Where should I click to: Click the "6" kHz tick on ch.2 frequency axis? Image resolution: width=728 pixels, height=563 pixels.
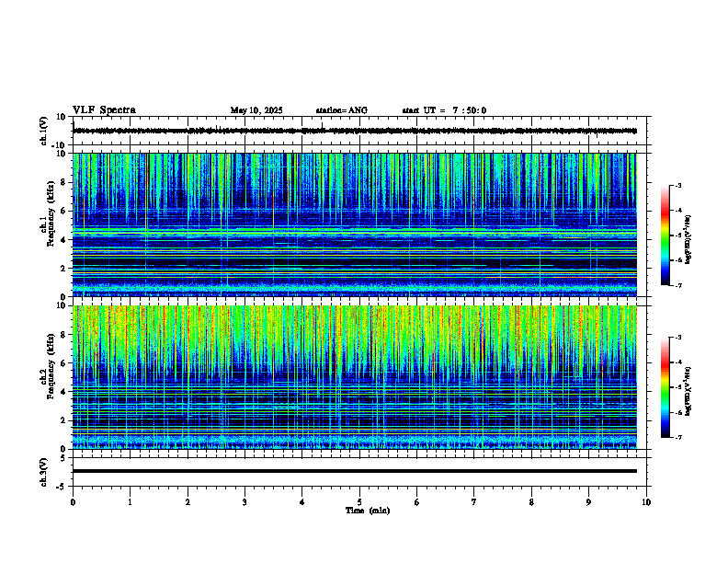pyautogui.click(x=63, y=362)
